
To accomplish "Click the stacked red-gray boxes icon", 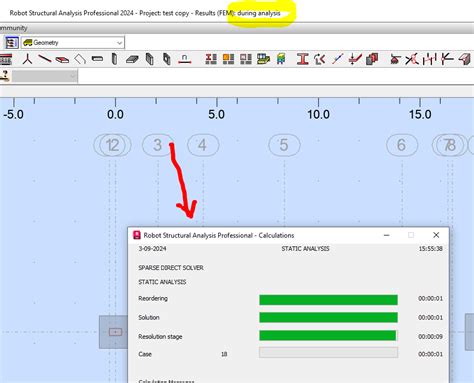I will [x=372, y=59].
